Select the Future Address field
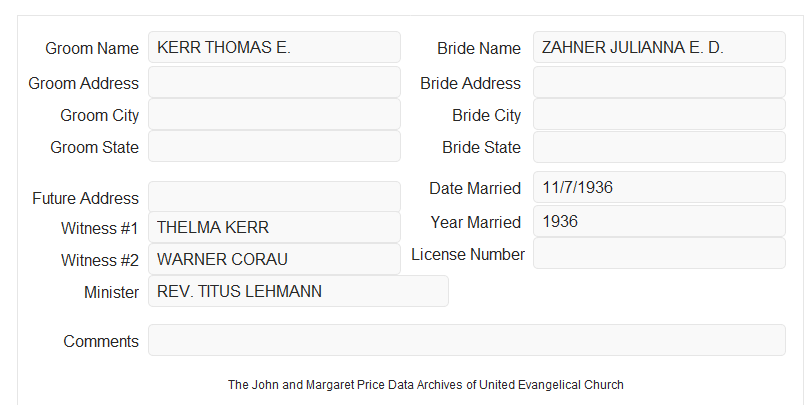The image size is (805, 405). point(274,197)
